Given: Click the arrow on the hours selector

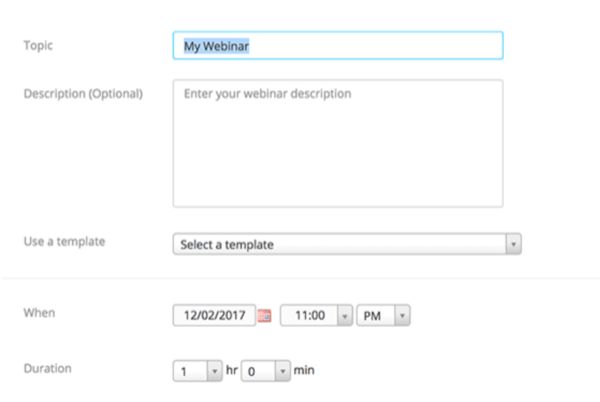Looking at the screenshot, I should coord(214,371).
